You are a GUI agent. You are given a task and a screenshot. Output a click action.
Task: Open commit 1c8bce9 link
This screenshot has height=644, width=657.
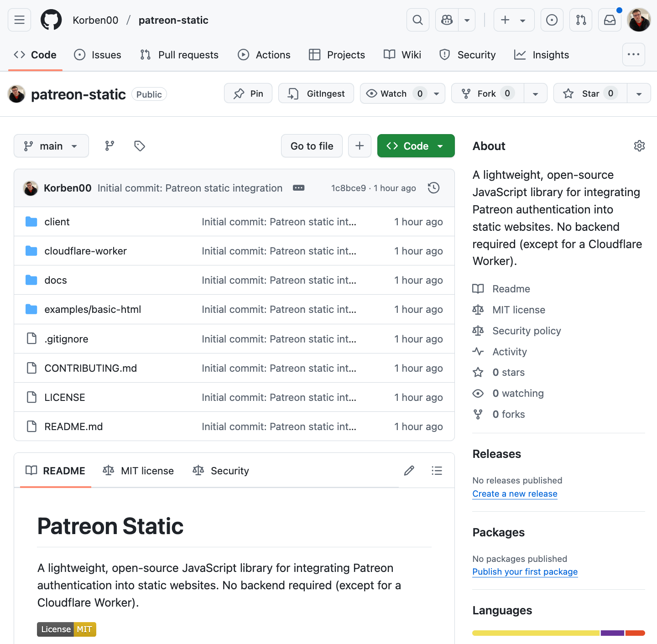click(349, 188)
